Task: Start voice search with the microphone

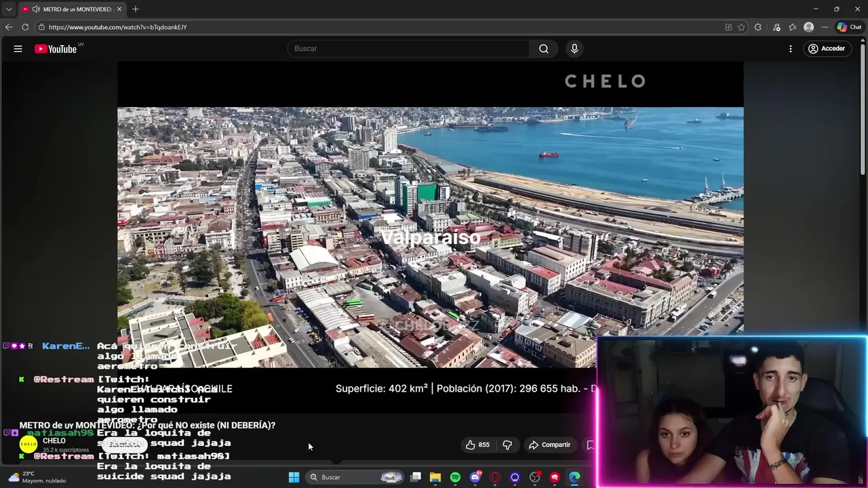Action: coord(574,49)
